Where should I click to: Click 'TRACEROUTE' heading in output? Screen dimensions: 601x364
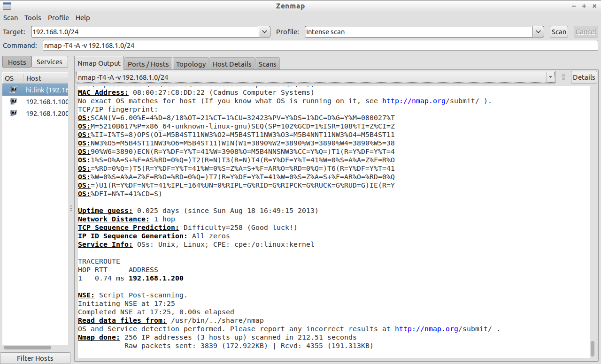pos(99,261)
